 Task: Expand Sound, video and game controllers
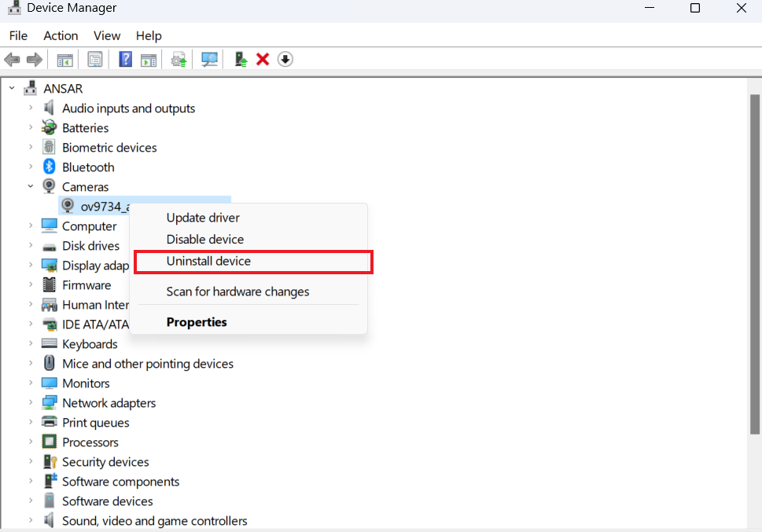pos(31,520)
